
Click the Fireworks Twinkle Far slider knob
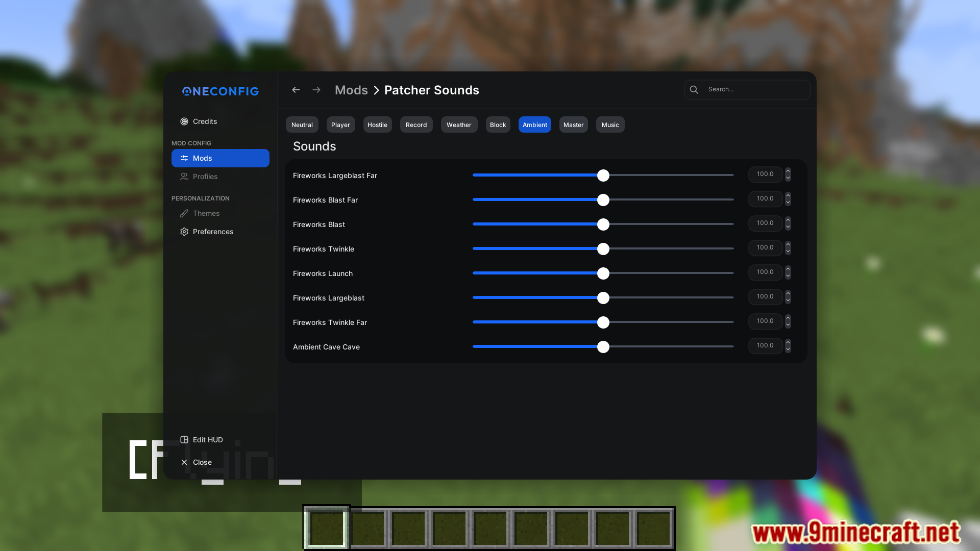coord(603,322)
